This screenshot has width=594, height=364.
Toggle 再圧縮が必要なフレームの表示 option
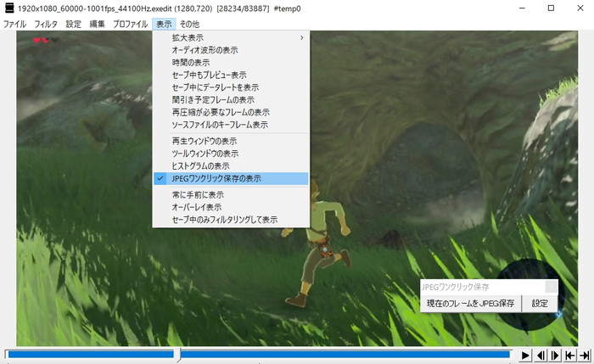pyautogui.click(x=231, y=113)
